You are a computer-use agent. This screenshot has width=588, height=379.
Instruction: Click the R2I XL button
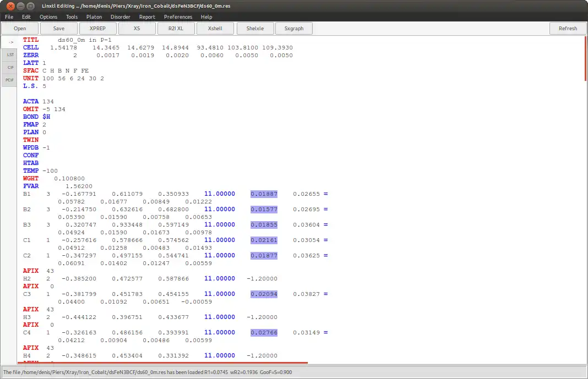[176, 29]
